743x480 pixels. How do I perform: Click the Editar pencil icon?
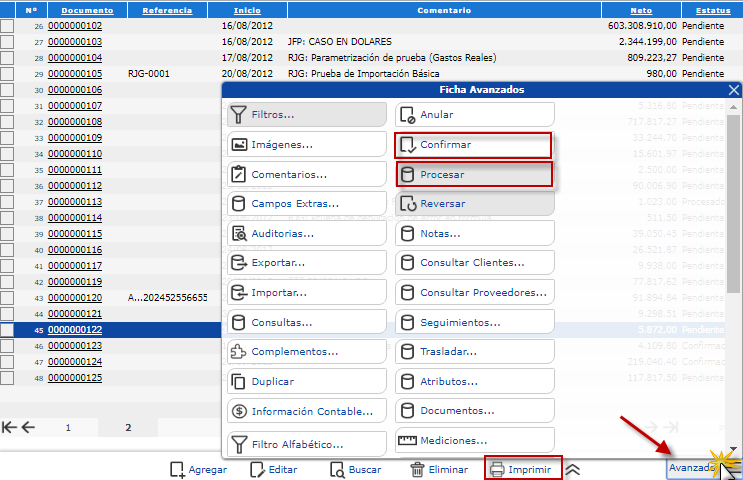(258, 469)
